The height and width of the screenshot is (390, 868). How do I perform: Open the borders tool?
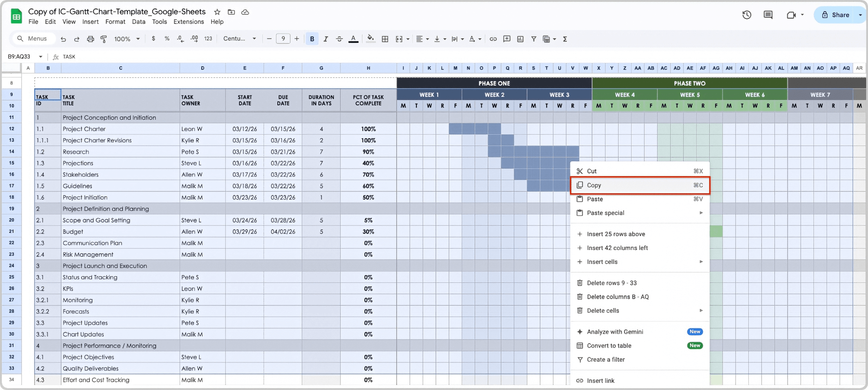click(385, 39)
